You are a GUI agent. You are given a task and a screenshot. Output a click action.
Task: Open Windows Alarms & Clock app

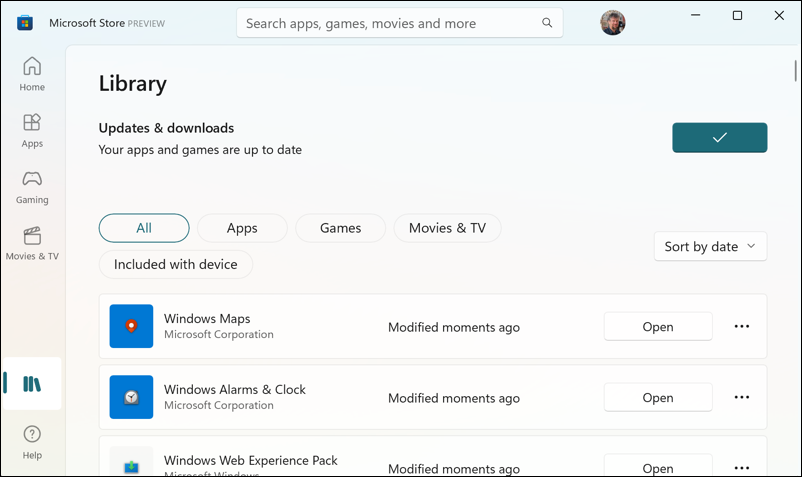point(658,397)
